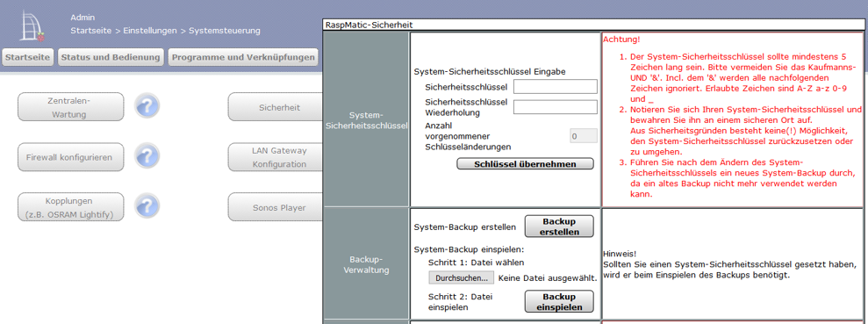Image resolution: width=868 pixels, height=324 pixels.
Task: Click Backup einspielen button
Action: point(558,302)
